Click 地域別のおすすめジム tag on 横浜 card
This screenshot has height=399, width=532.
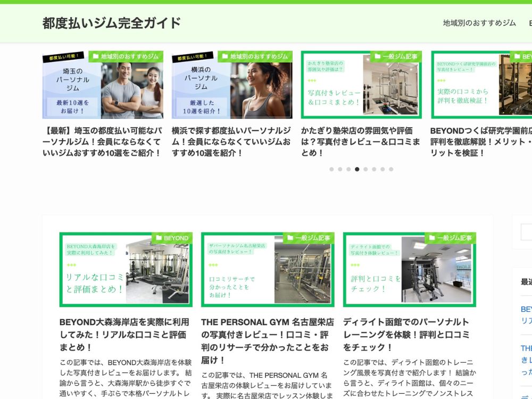(x=255, y=56)
